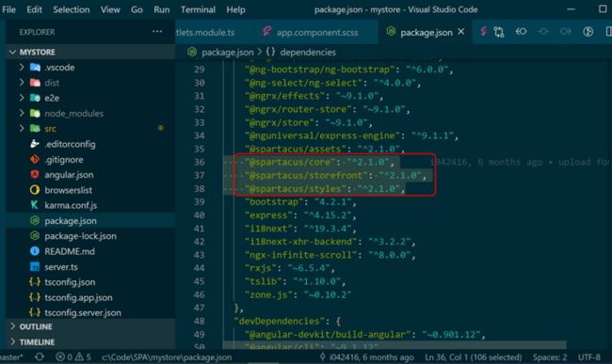612x364 pixels.
Task: Click sync icon in status bar
Action: (x=39, y=356)
